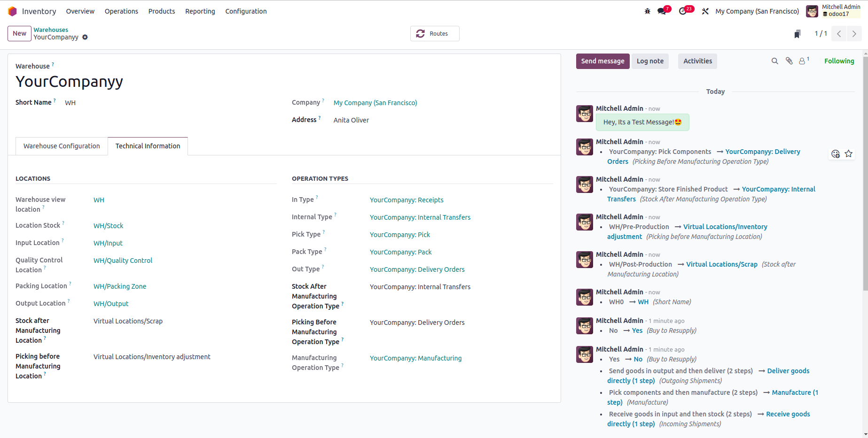Screen dimensions: 868x438
Task: Click the gear actions icon beside YourCompanyy
Action: tap(85, 38)
